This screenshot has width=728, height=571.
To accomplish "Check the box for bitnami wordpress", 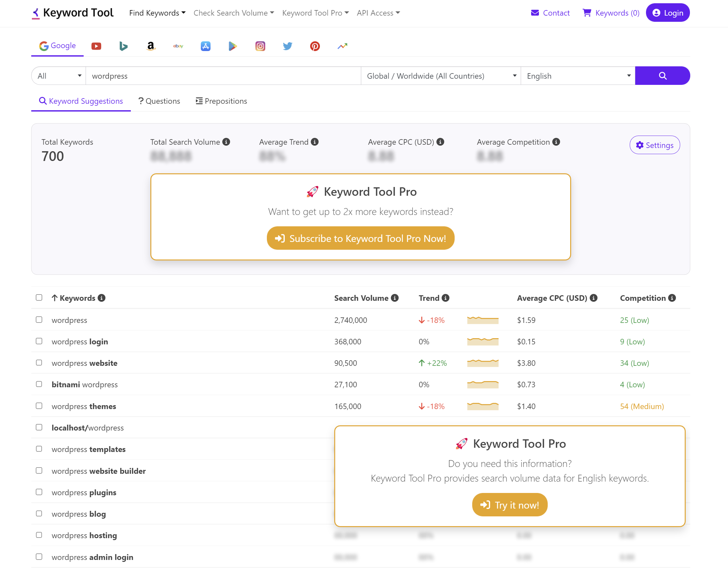I will point(39,384).
